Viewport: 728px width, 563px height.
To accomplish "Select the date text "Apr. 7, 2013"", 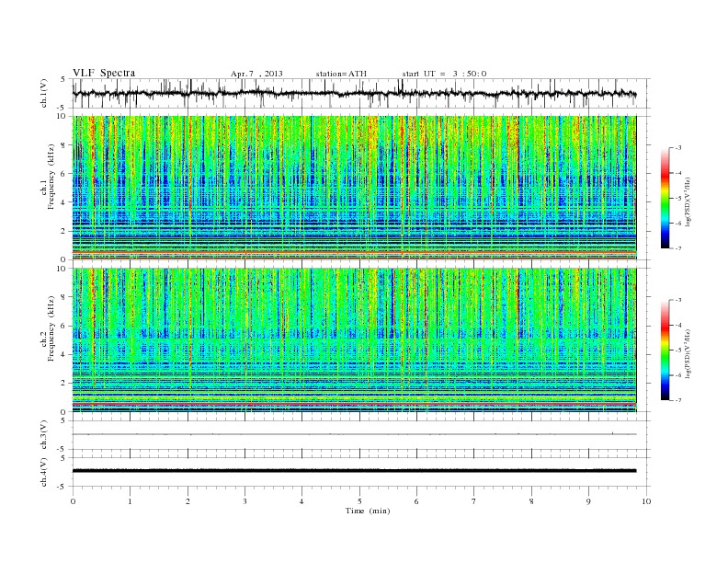I will 256,74.
